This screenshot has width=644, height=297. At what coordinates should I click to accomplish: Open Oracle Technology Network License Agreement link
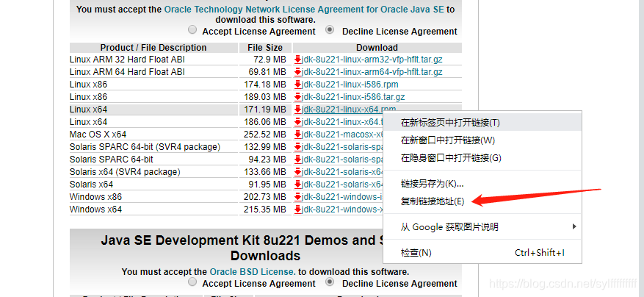point(304,9)
